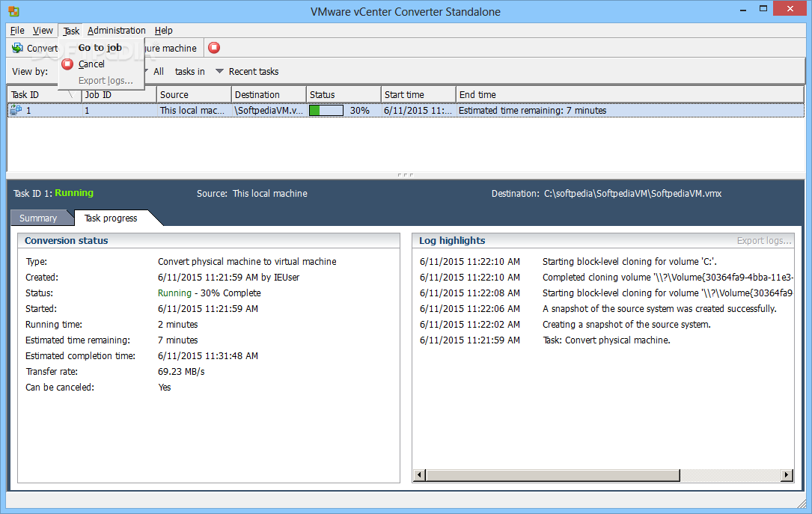The image size is (812, 514).
Task: Select the Task progress tab
Action: tap(111, 218)
